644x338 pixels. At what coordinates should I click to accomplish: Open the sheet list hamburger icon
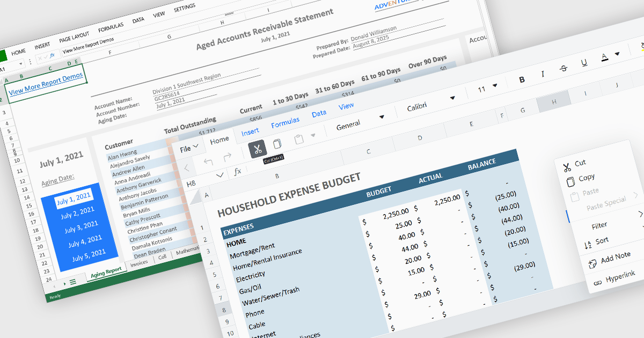click(x=72, y=282)
